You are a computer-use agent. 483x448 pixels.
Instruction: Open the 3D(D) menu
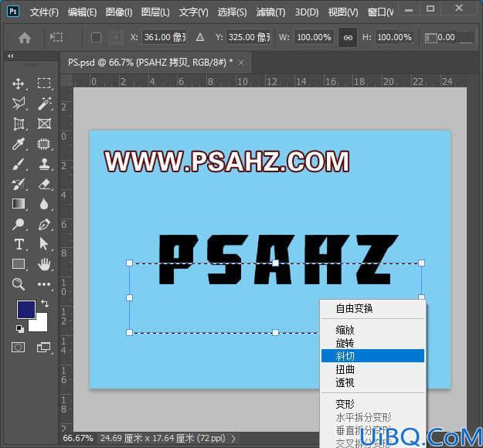(307, 12)
